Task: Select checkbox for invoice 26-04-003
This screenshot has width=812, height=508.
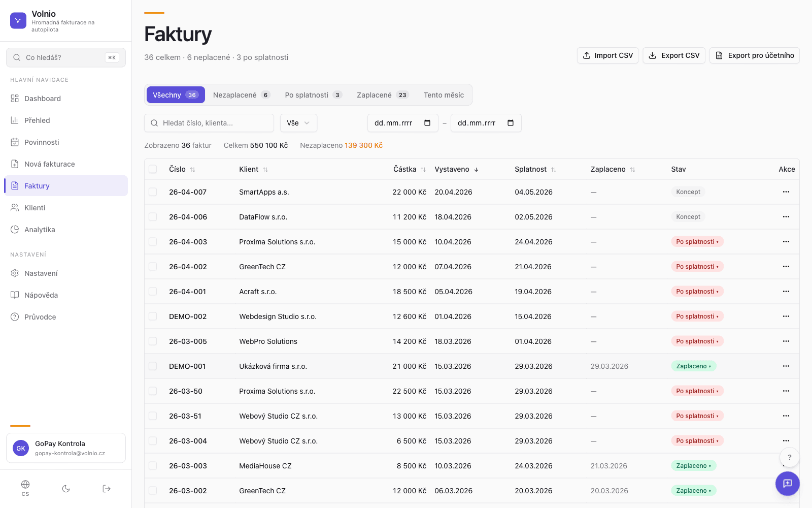Action: 153,242
